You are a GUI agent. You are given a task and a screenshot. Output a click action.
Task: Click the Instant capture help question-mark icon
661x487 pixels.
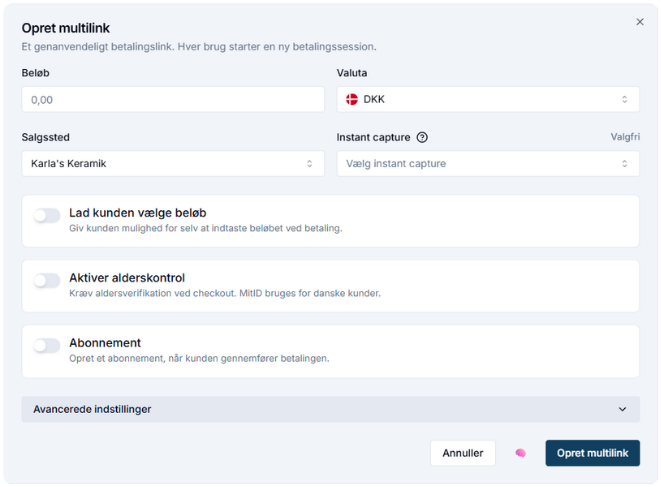point(422,137)
